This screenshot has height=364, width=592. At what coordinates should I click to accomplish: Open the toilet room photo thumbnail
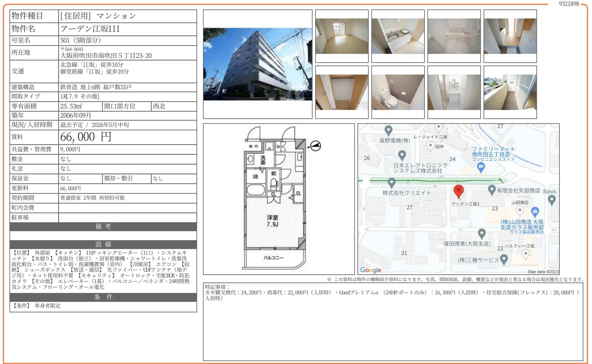398,92
